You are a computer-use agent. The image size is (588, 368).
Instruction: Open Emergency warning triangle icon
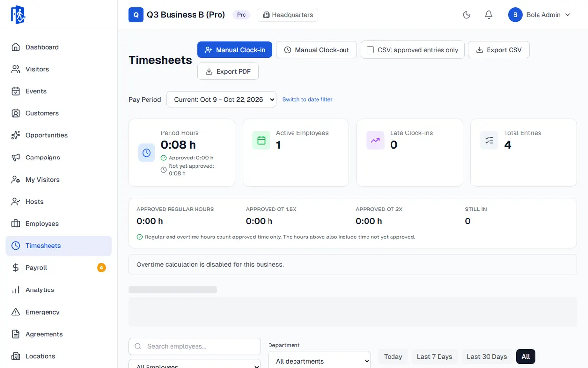click(16, 312)
